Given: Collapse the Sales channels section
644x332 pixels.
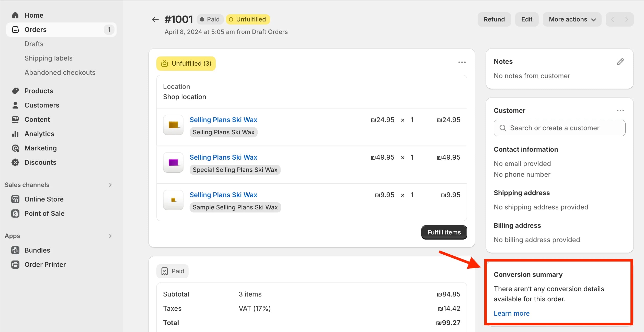Looking at the screenshot, I should pos(110,185).
